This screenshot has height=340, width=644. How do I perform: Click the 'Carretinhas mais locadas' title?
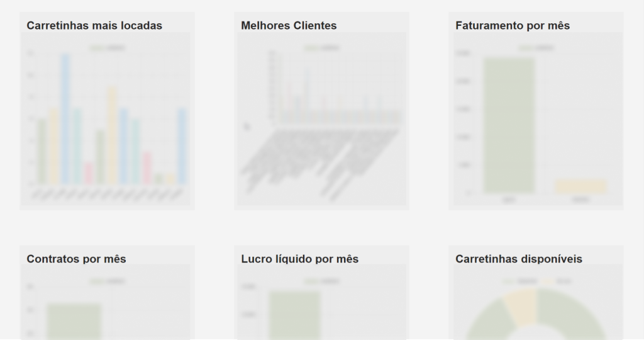point(94,25)
